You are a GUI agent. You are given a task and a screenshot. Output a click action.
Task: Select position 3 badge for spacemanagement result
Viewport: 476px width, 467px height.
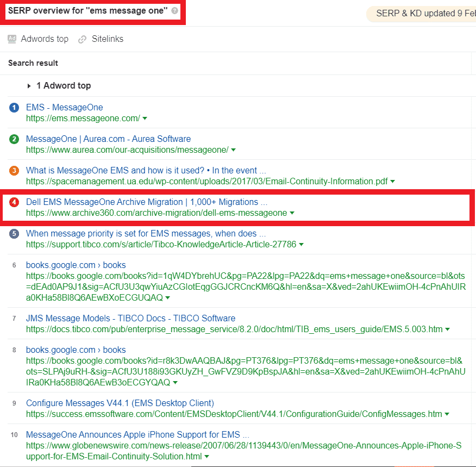[14, 171]
